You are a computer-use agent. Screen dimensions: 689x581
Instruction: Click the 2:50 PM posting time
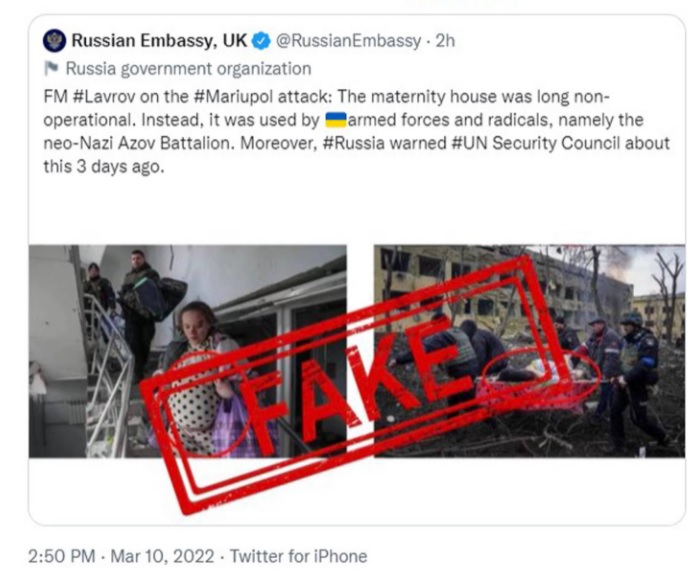pos(62,556)
